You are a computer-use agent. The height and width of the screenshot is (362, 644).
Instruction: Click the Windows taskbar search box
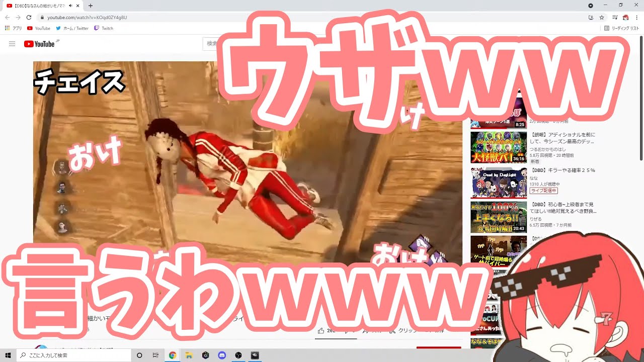click(x=74, y=355)
